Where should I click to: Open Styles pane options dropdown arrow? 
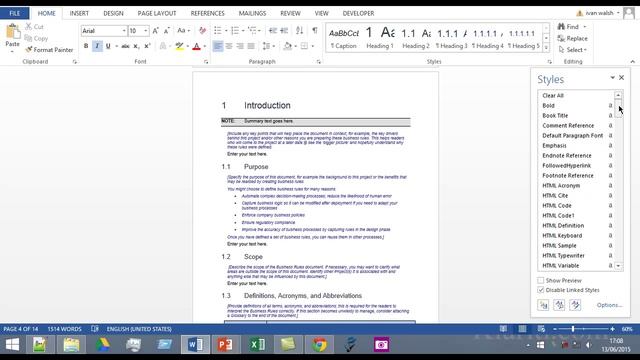(612, 78)
